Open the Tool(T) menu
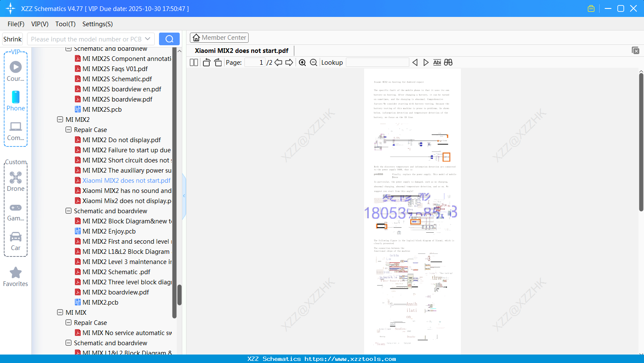The image size is (644, 363). [66, 24]
